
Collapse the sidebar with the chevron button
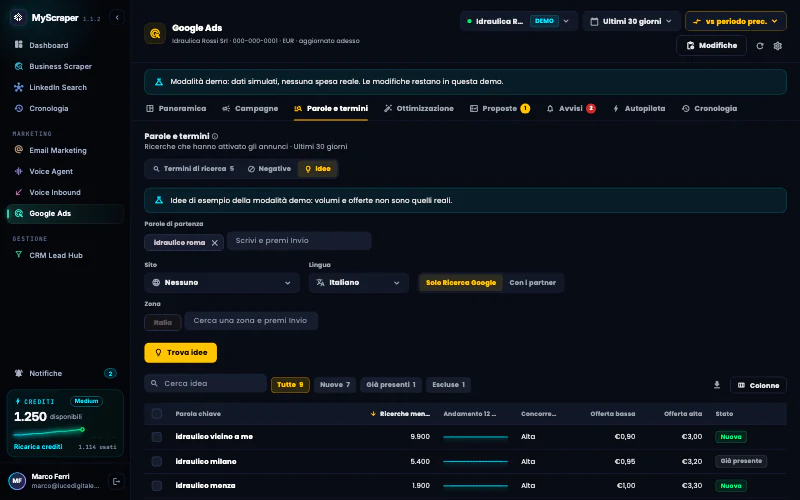click(x=117, y=17)
